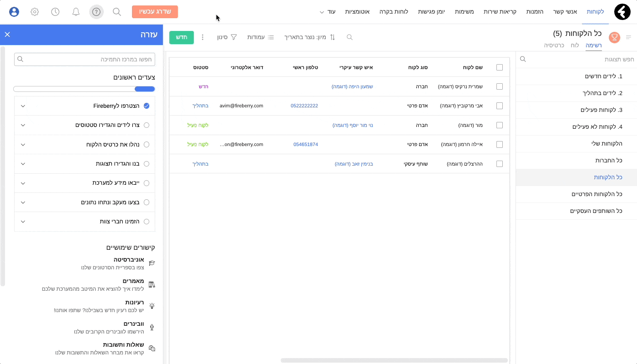This screenshot has width=637, height=364.
Task: Open the הזמנות nav tab
Action: coord(535,12)
